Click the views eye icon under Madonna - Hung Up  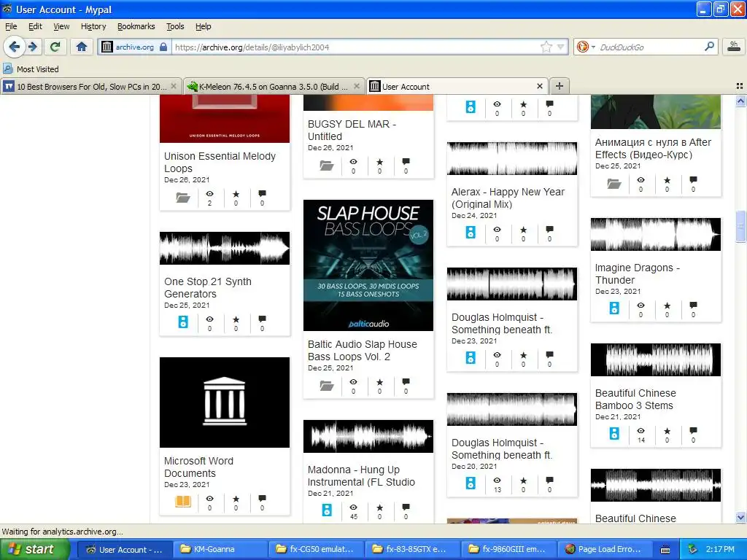[354, 507]
